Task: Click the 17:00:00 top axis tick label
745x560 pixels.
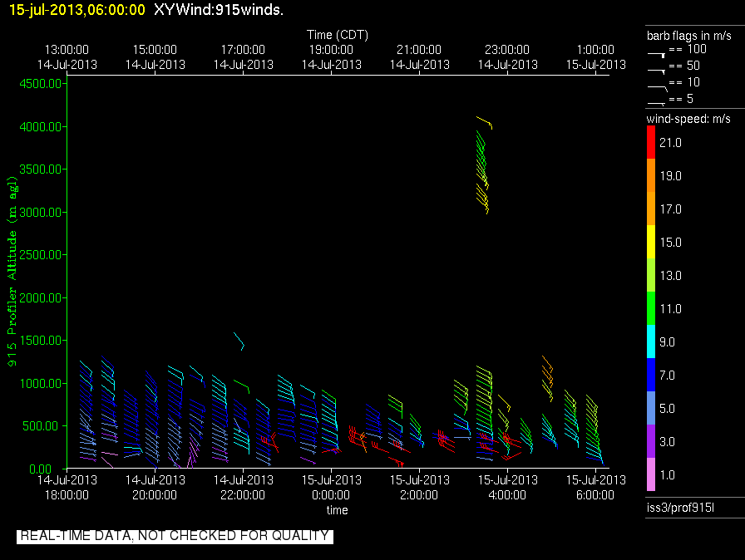Action: pyautogui.click(x=243, y=50)
